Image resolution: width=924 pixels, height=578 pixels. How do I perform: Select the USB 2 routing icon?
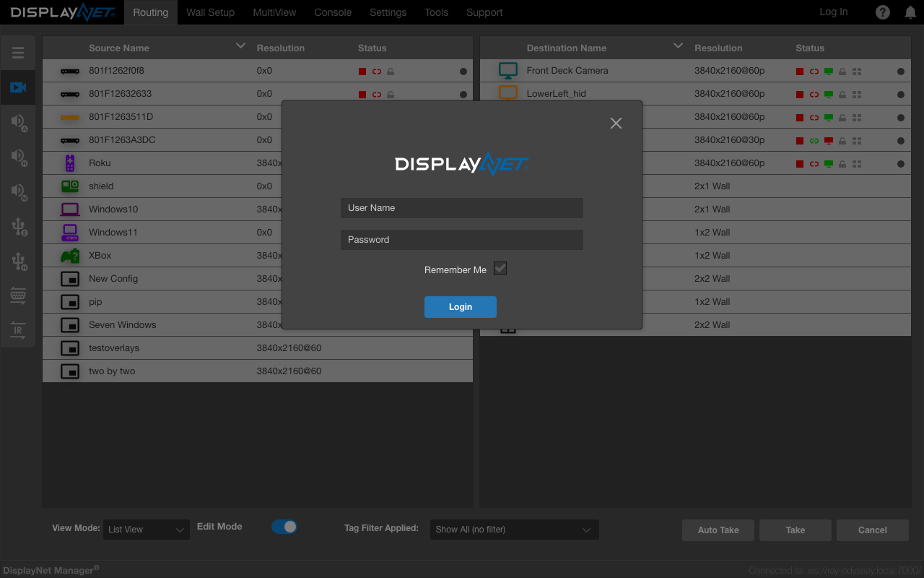pyautogui.click(x=19, y=227)
